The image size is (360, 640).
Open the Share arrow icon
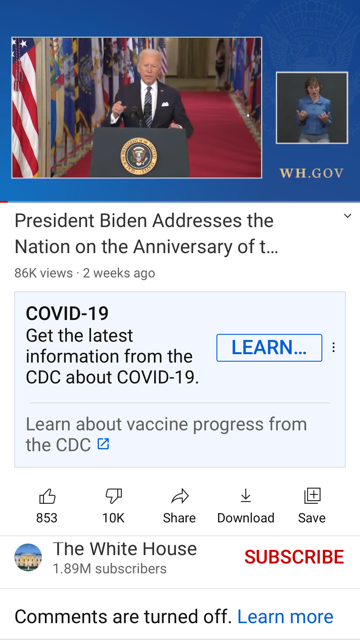coord(180,496)
